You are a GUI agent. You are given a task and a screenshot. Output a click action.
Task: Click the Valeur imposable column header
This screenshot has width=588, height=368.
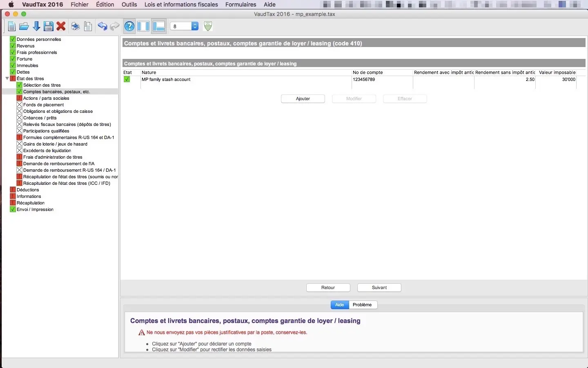[x=557, y=72]
